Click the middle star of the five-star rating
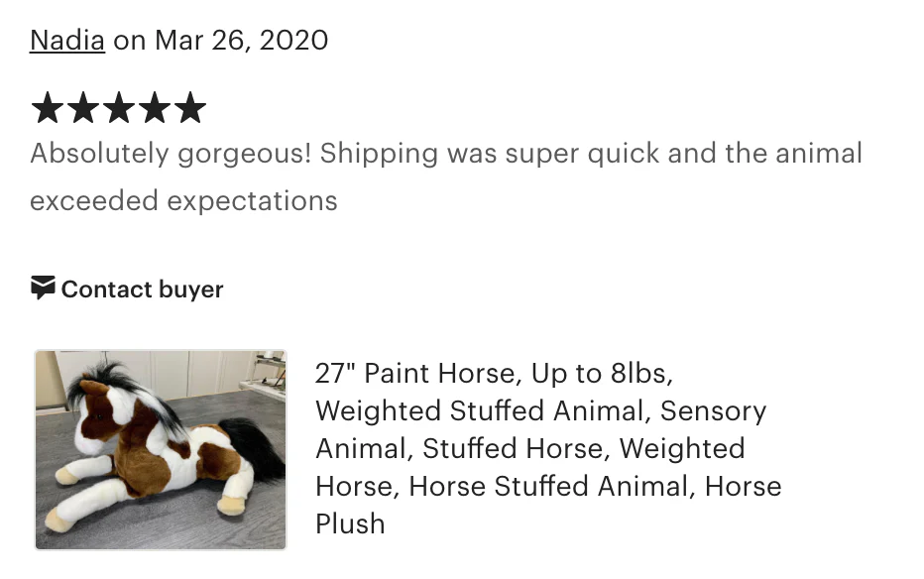This screenshot has width=924, height=579. point(119,107)
